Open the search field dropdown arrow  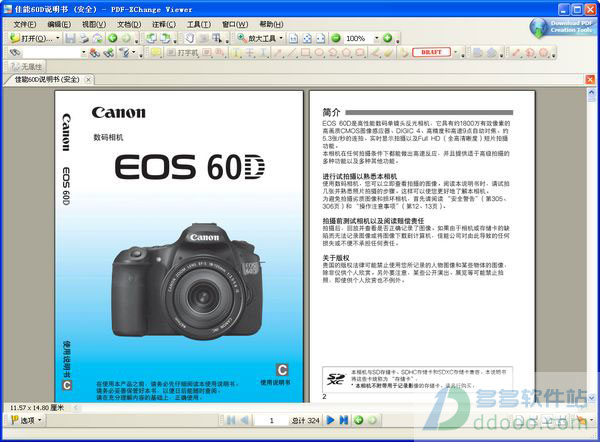pos(83,53)
